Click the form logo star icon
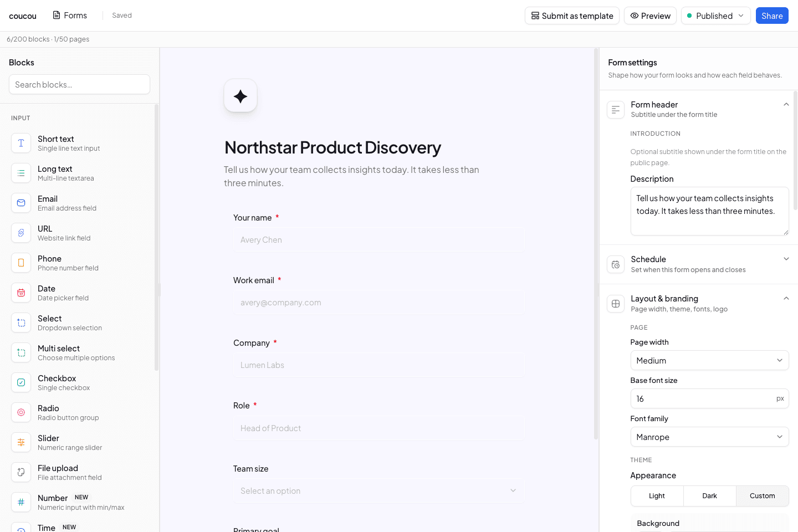 pyautogui.click(x=241, y=96)
